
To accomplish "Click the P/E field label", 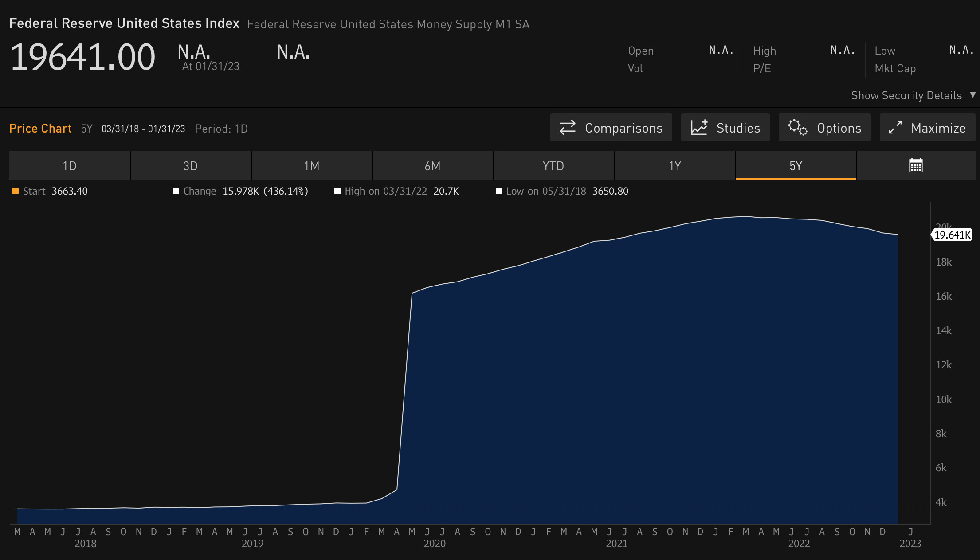I will click(x=762, y=69).
